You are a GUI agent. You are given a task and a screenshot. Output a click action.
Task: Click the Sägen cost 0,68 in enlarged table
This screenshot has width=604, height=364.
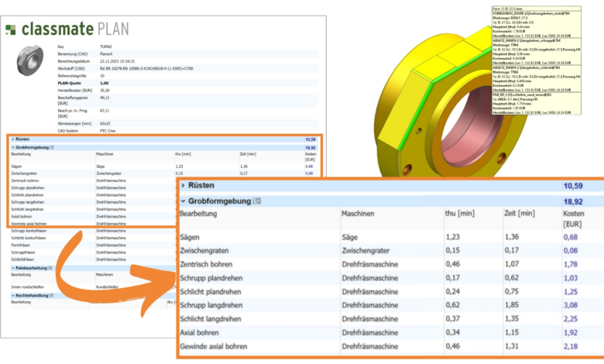coord(571,237)
